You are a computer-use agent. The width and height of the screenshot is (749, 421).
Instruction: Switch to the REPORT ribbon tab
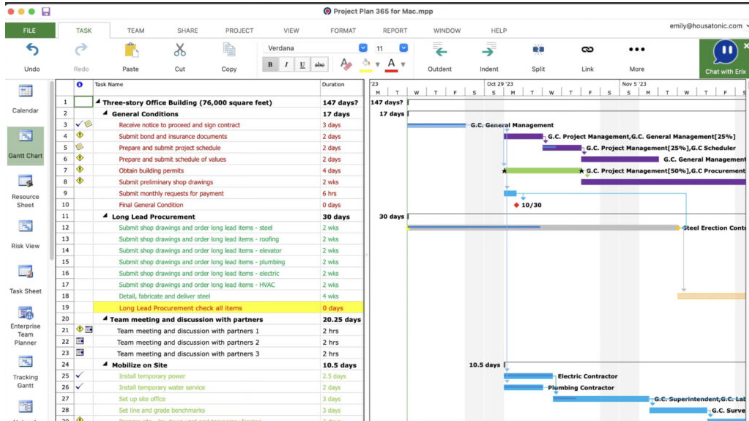pyautogui.click(x=395, y=31)
